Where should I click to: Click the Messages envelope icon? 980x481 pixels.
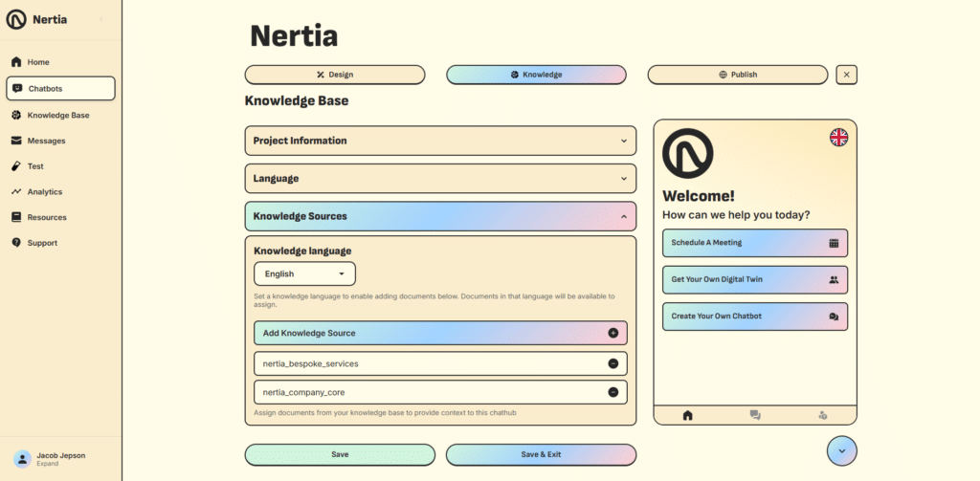pos(16,141)
